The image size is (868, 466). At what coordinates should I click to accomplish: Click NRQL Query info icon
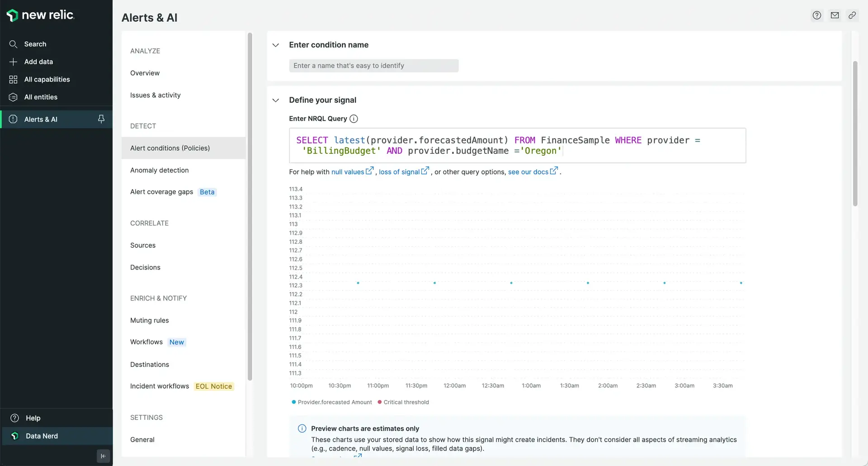tap(354, 119)
